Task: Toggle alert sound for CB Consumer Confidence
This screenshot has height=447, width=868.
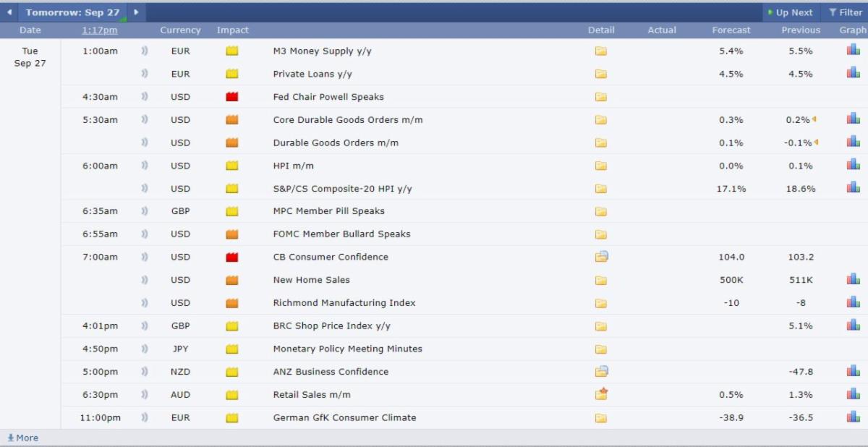Action: [144, 257]
